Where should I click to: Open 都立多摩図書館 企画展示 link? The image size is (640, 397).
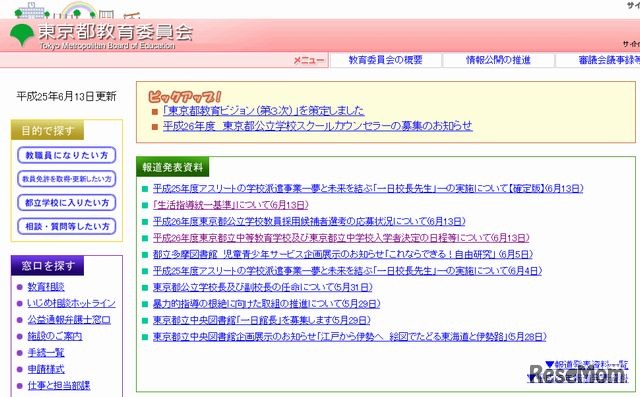(342, 254)
